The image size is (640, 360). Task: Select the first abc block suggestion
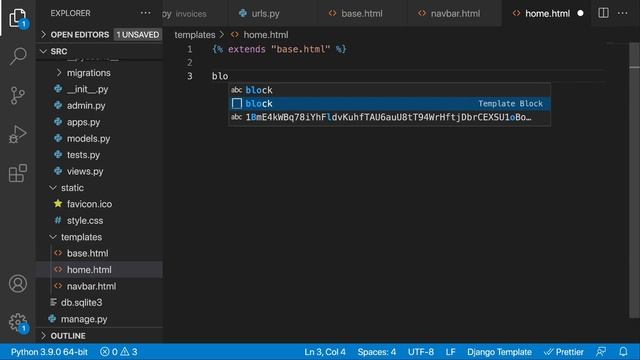(389, 90)
